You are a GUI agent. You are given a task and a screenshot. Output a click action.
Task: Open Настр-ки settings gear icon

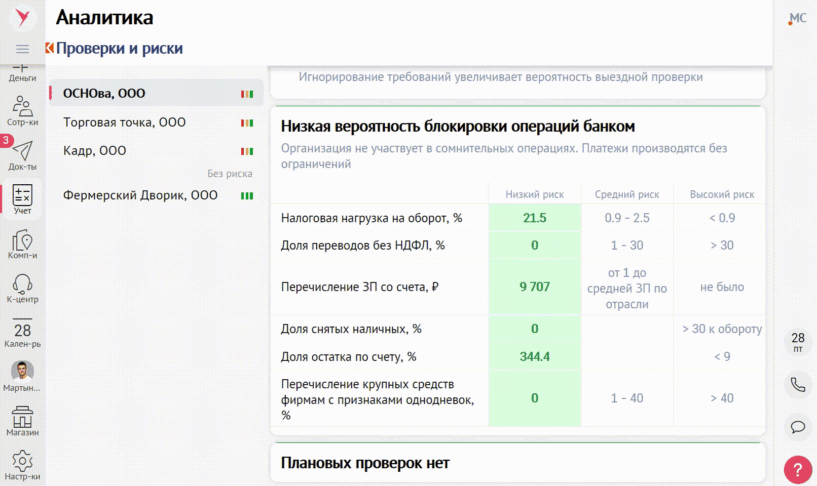[22, 462]
